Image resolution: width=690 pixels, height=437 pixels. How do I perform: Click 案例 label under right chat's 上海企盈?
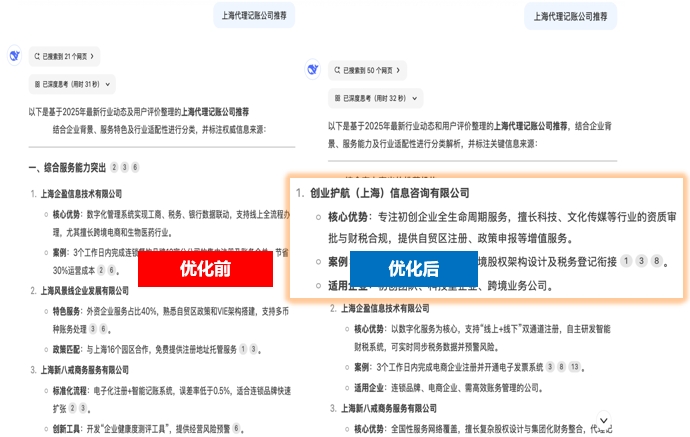(x=362, y=367)
